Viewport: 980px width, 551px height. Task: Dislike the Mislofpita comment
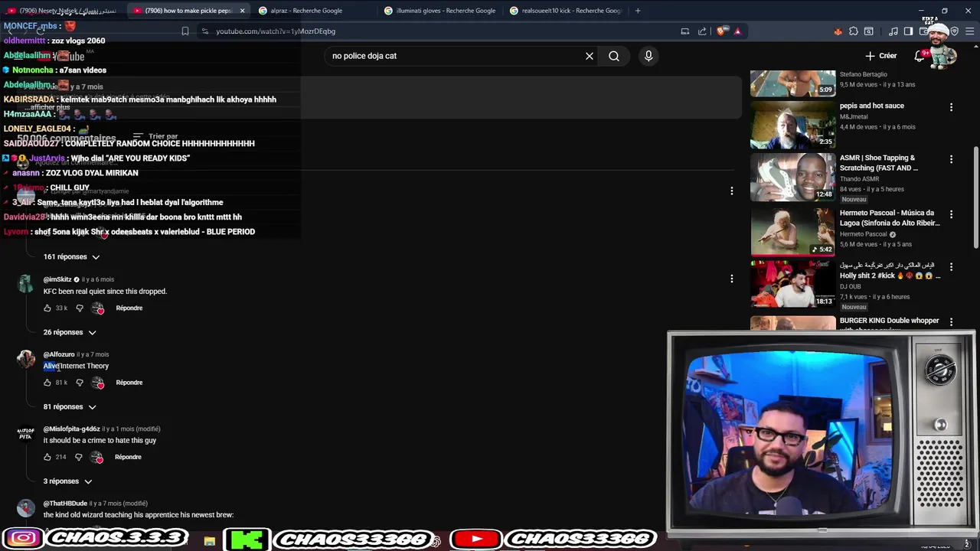click(78, 457)
